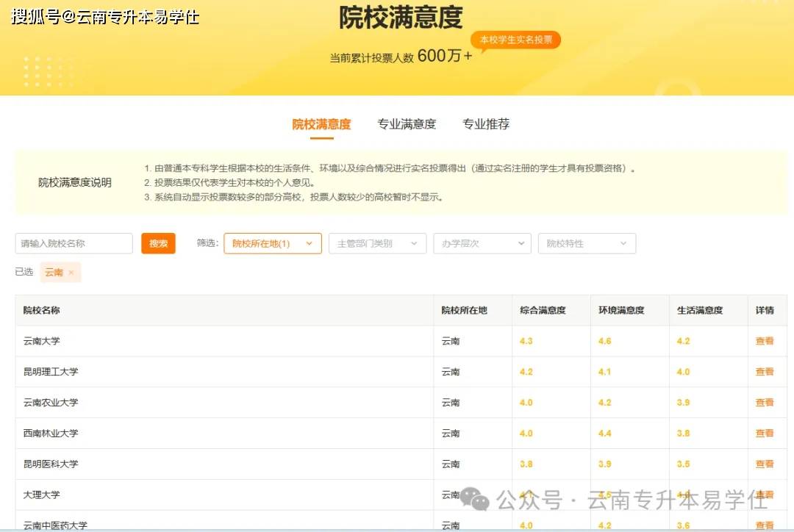Click the 本校学生实名投票 badge
794x532 pixels.
[515, 40]
